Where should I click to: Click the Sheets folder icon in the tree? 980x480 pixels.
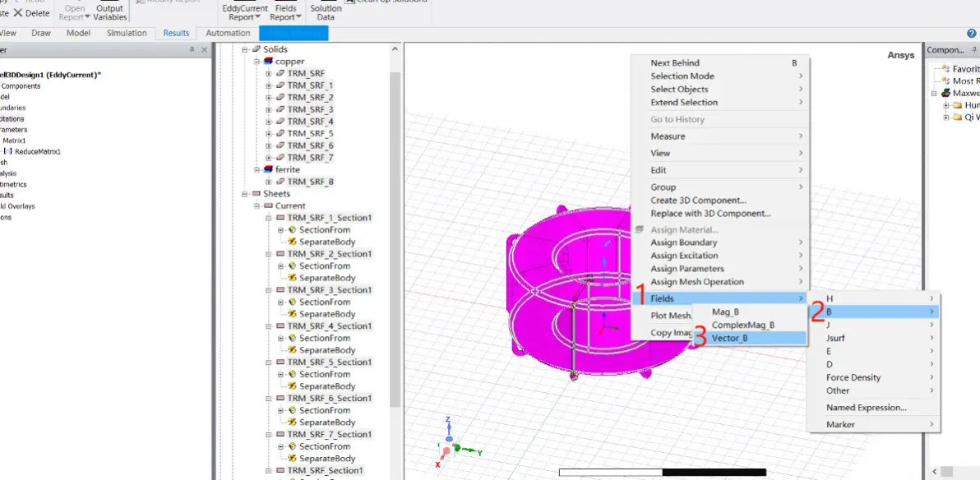point(257,194)
